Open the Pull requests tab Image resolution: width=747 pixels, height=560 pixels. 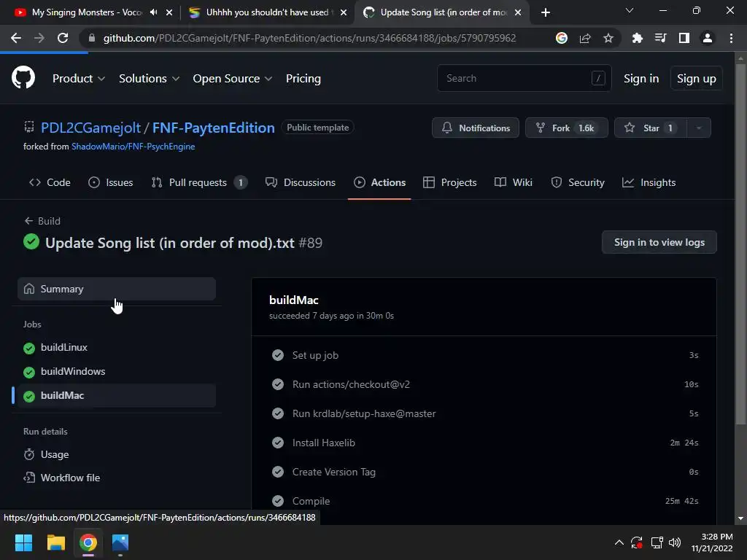click(x=199, y=182)
